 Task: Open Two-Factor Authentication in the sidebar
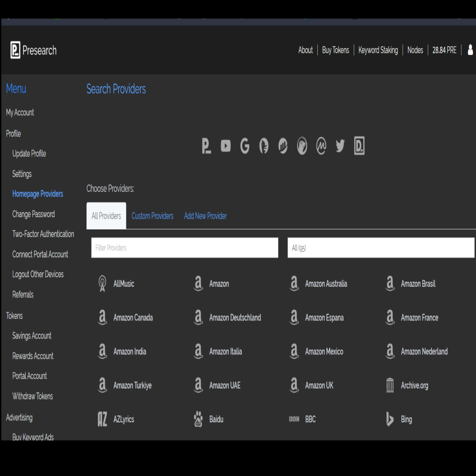pos(43,234)
